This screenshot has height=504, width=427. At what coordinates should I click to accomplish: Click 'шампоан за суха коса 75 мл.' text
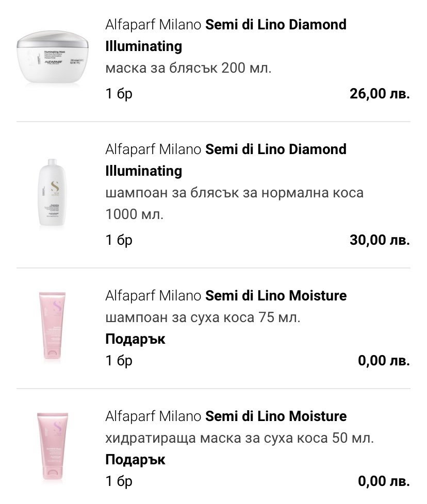click(x=203, y=317)
